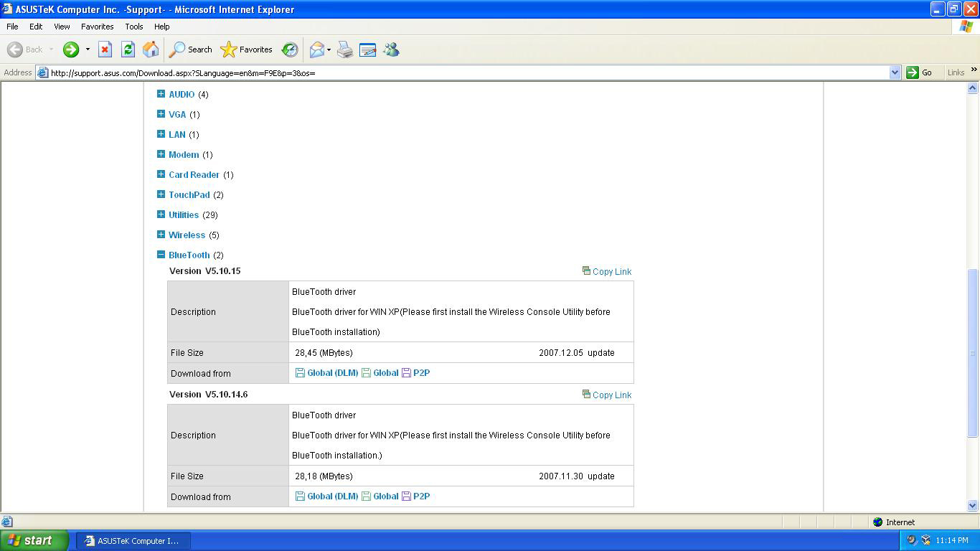
Task: Expand the LAN plus icon
Action: pyautogui.click(x=161, y=133)
